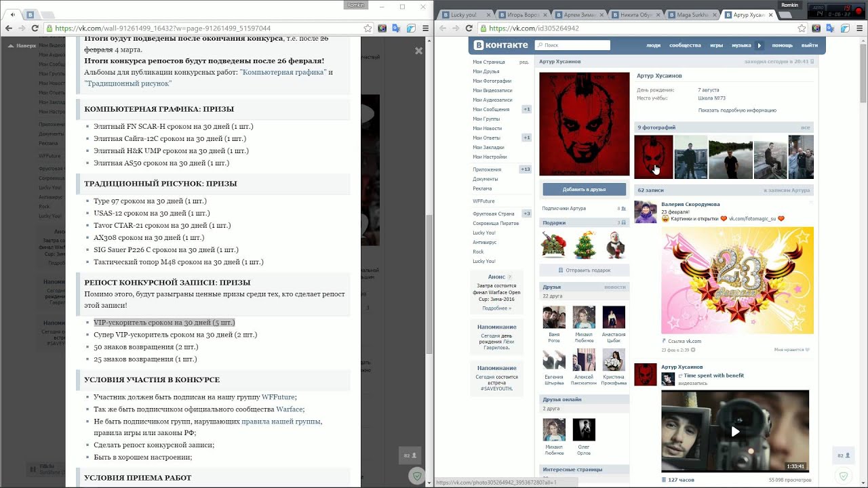The width and height of the screenshot is (868, 488).
Task: Close the "Lucky you!" tab
Action: (x=488, y=15)
